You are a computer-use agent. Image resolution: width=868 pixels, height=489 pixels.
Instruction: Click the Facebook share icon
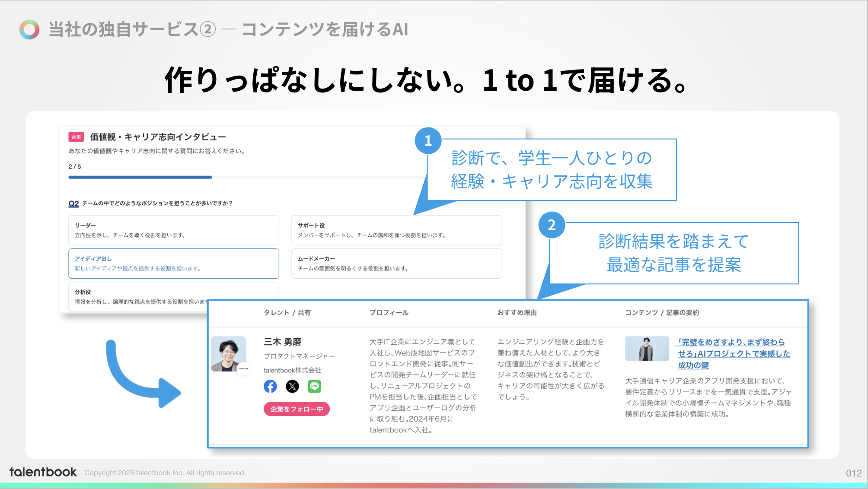click(x=270, y=386)
